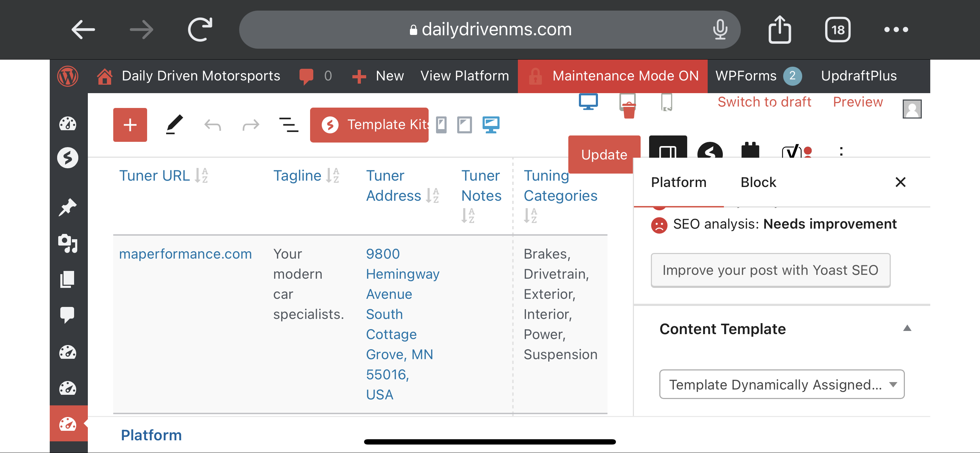Click the Platform breadcrumb at the bottom
The height and width of the screenshot is (453, 980).
151,435
